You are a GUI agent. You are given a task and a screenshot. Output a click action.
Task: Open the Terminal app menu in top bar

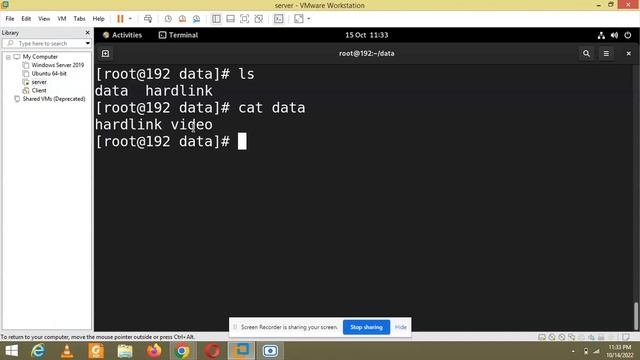pos(178,35)
